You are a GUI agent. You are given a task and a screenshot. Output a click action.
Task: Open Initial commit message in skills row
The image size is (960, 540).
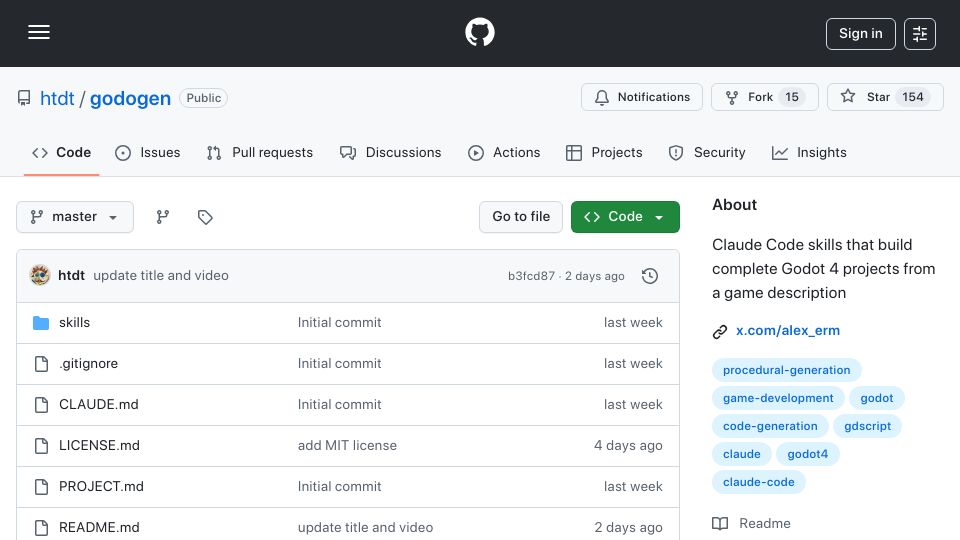click(339, 323)
